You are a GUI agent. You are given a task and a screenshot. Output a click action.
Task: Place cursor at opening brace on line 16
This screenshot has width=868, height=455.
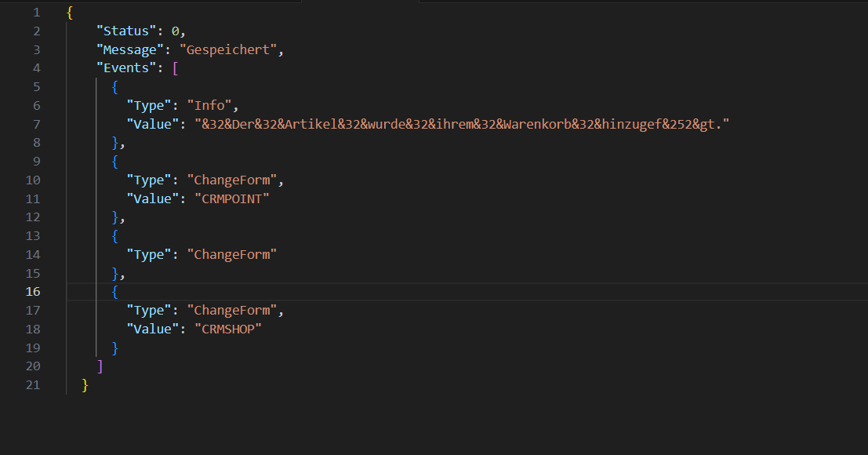tap(115, 292)
